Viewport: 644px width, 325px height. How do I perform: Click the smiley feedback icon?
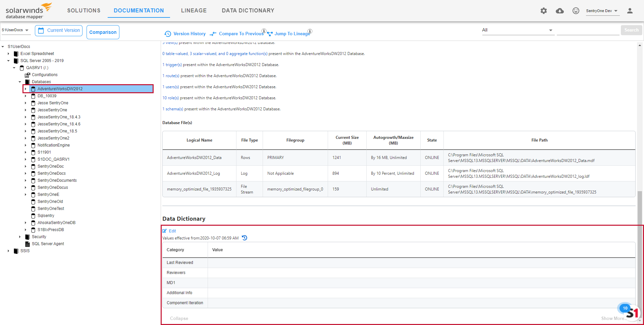coord(576,11)
